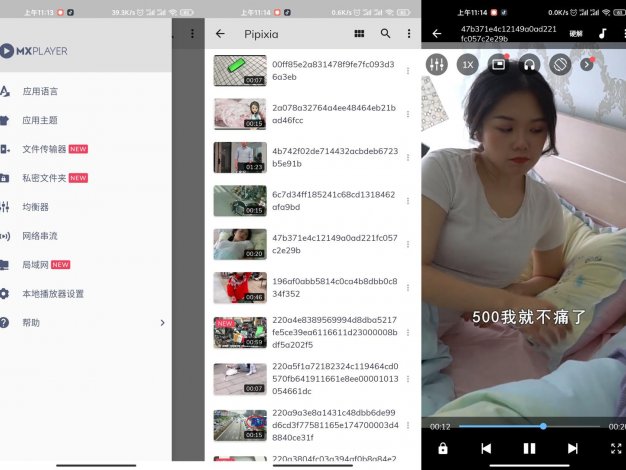Expand the 帮助 help chevron arrow

(162, 323)
